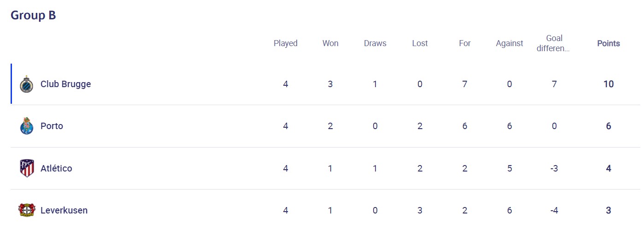Click the Lost column header
Screen dimensions: 644x231
point(420,43)
